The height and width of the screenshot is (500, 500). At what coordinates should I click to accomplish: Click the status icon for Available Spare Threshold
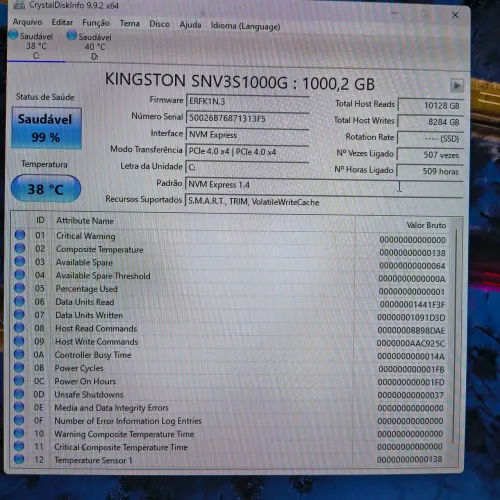point(20,275)
